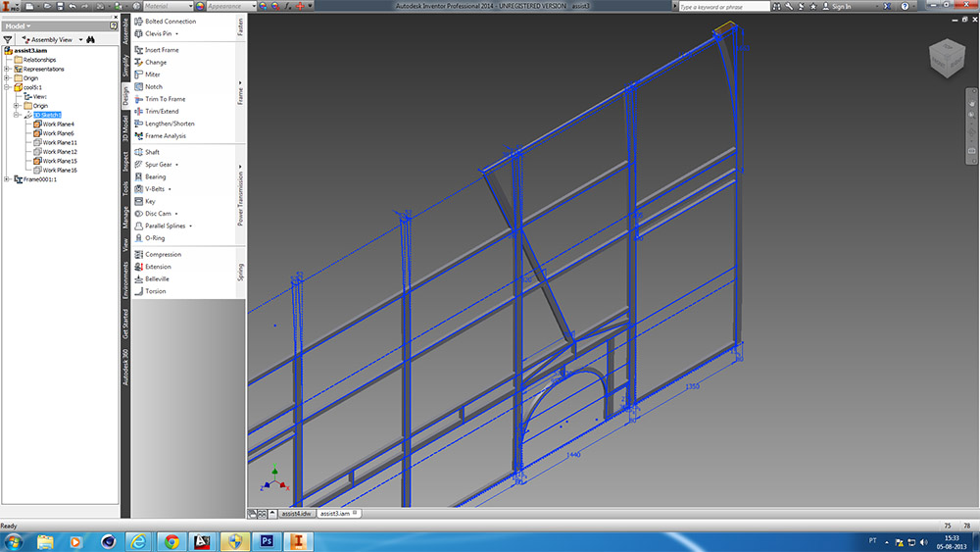
Task: Collapse the 3D Sketch1 node
Action: pyautogui.click(x=17, y=115)
